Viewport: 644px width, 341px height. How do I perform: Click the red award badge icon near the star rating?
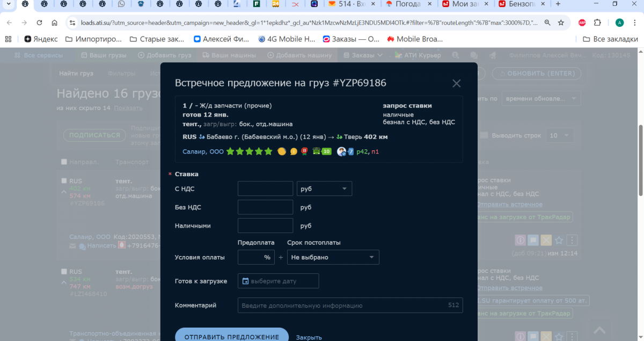coord(304,151)
